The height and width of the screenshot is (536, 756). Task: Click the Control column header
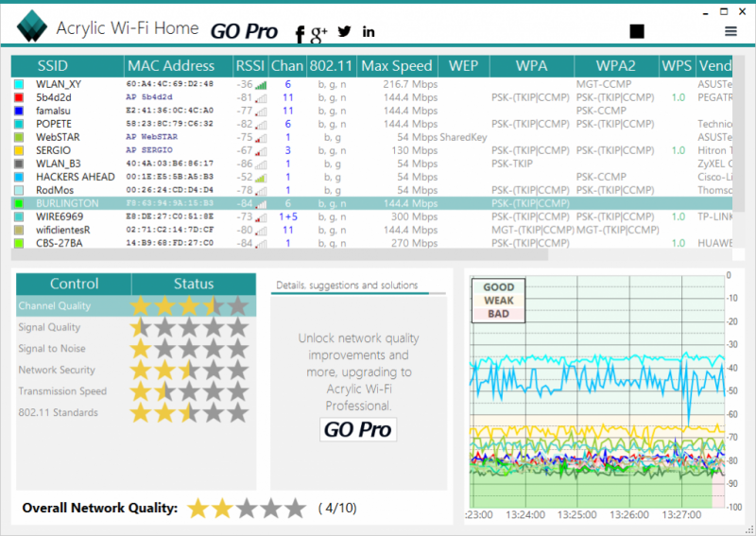coord(74,284)
